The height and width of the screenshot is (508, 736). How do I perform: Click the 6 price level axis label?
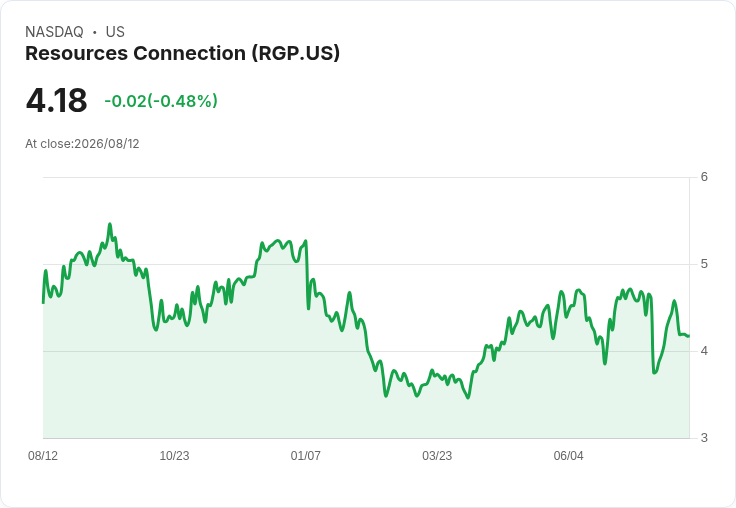click(704, 177)
